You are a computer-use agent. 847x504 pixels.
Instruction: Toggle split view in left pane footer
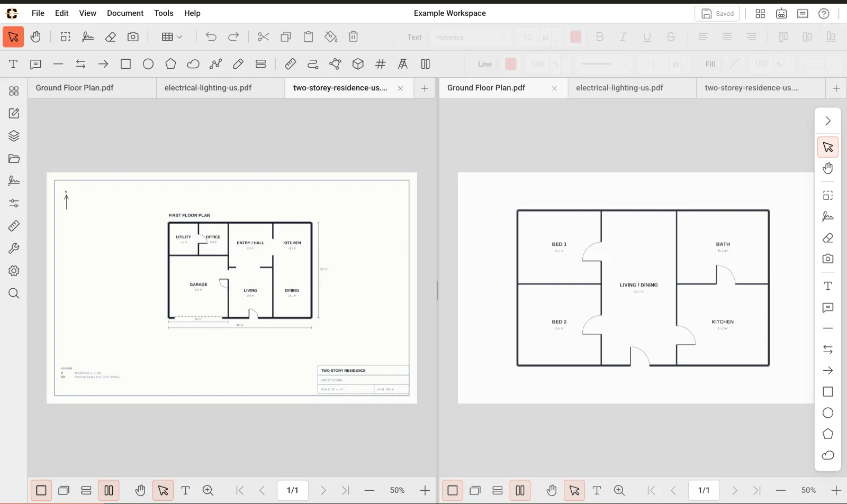pyautogui.click(x=109, y=491)
